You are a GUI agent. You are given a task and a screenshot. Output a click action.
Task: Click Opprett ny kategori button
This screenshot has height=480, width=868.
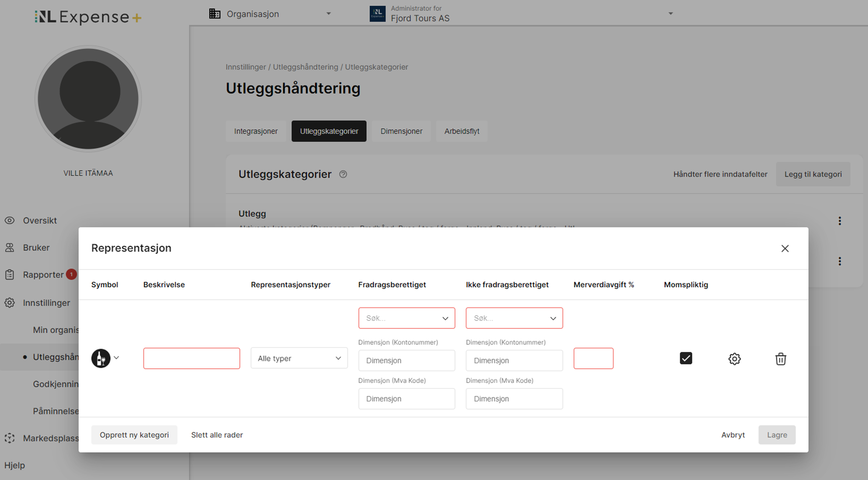[134, 435]
